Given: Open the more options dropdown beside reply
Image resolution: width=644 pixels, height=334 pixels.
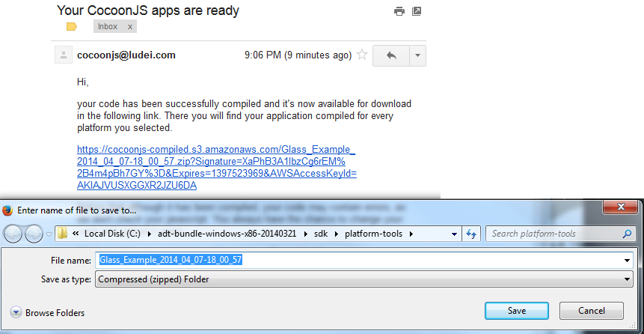Looking at the screenshot, I should tap(417, 55).
